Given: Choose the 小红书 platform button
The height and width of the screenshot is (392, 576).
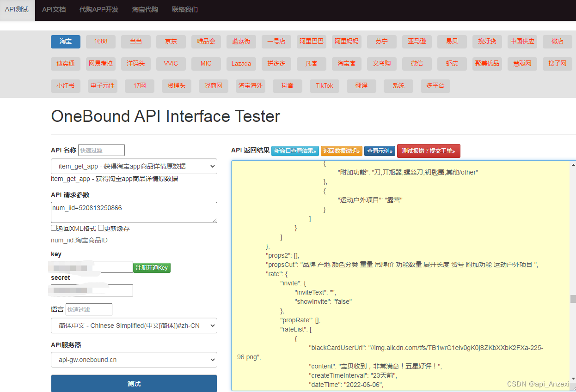Looking at the screenshot, I should [66, 86].
